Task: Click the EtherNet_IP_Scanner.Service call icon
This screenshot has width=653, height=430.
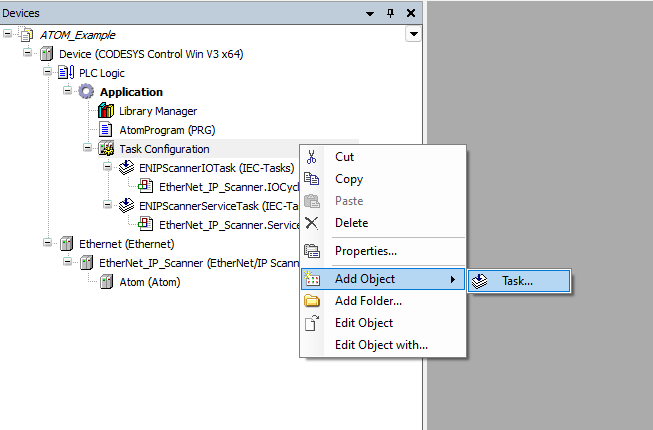Action: [145, 224]
